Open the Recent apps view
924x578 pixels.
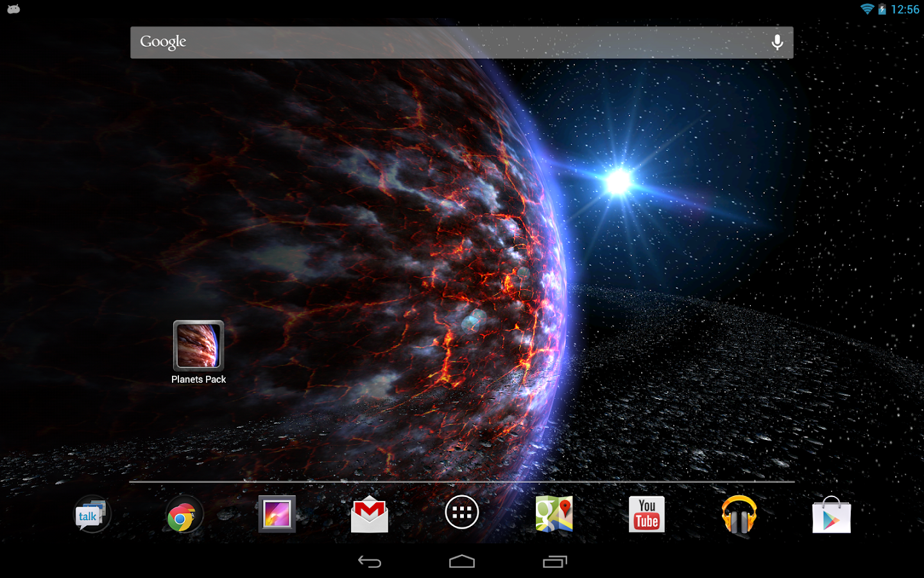click(555, 562)
